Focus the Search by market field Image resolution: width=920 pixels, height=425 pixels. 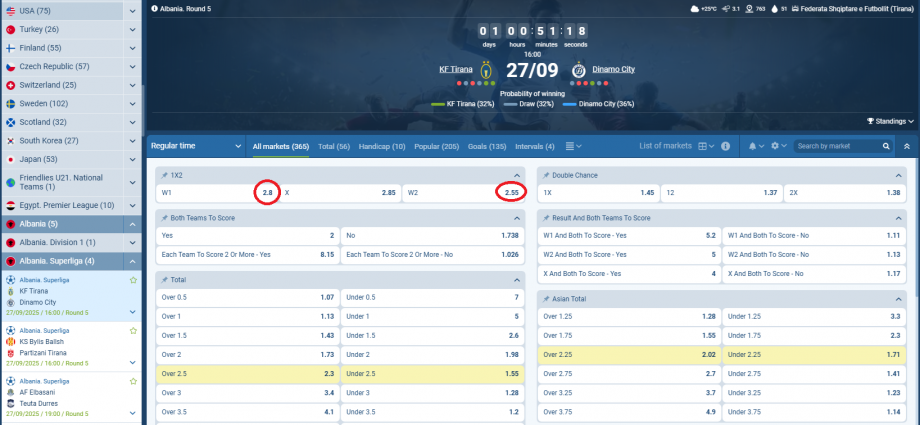837,146
